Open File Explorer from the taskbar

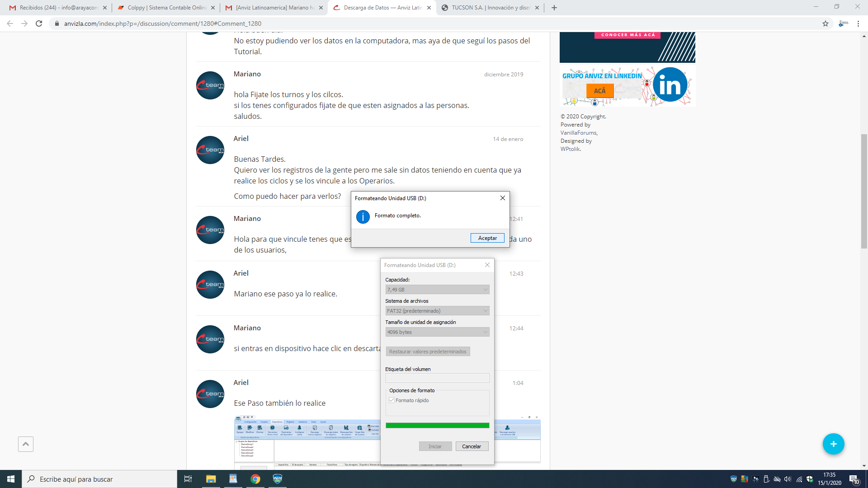tap(211, 479)
